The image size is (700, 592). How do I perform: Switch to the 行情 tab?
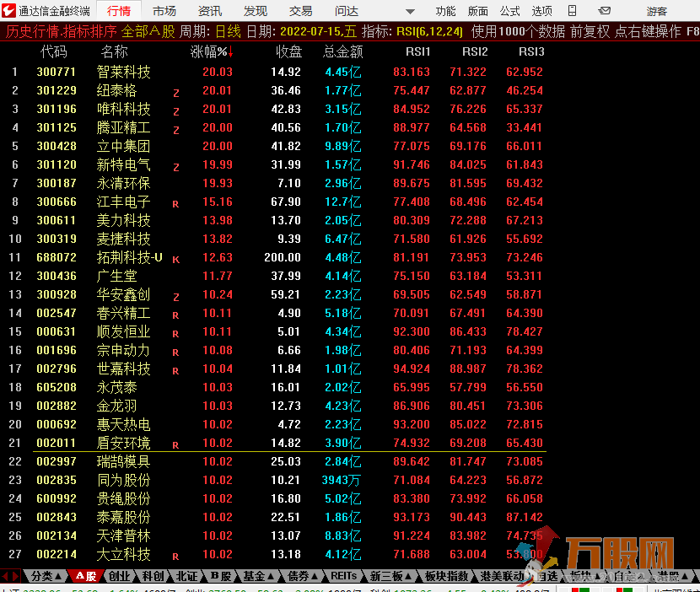[119, 11]
